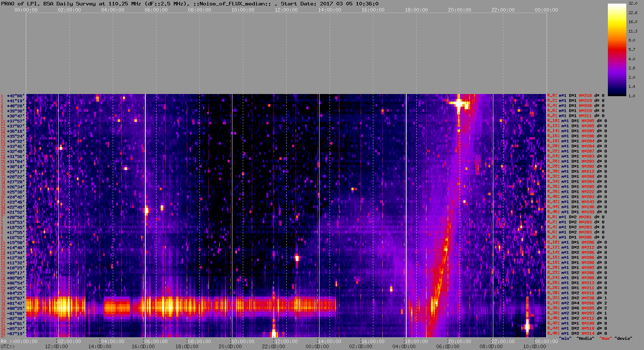Click the R_32 row showing M=230
The image size is (644, 350).
pyautogui.click(x=577, y=298)
